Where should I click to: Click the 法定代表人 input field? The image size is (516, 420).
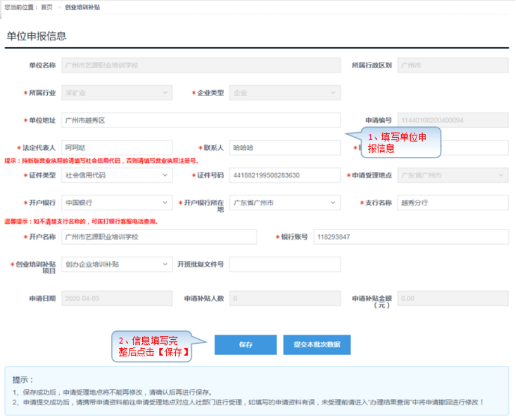(116, 148)
